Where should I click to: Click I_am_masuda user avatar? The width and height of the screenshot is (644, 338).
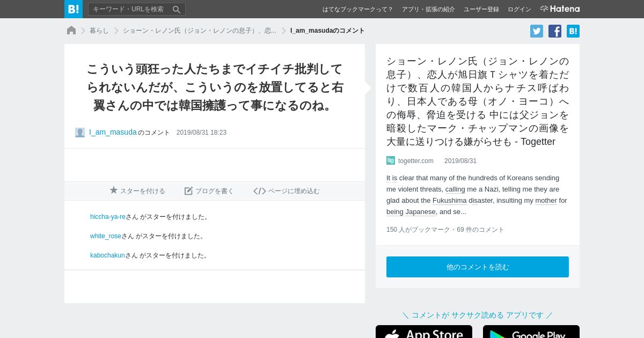click(x=80, y=133)
